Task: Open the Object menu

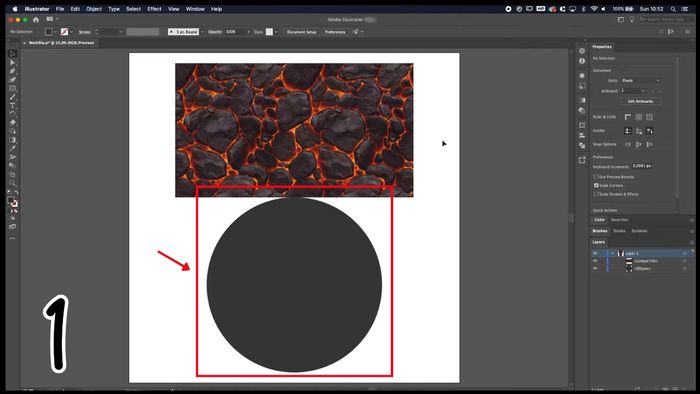Action: 94,9
